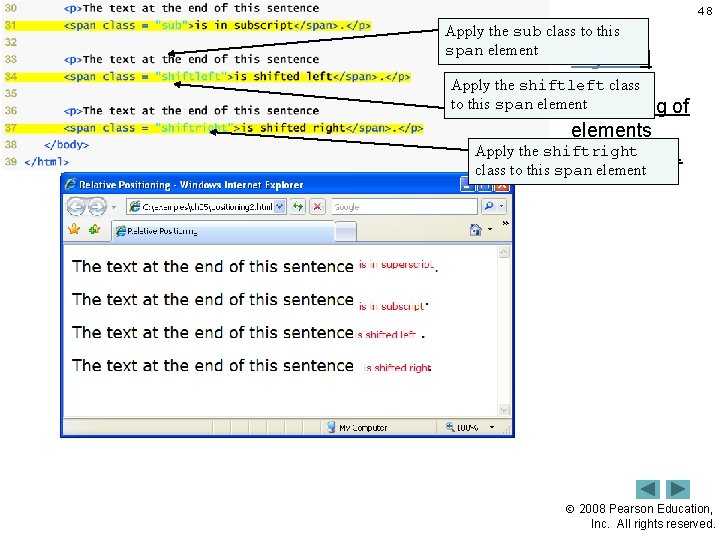
Task: Click the My Computer zone in the status bar
Action: [x=357, y=428]
